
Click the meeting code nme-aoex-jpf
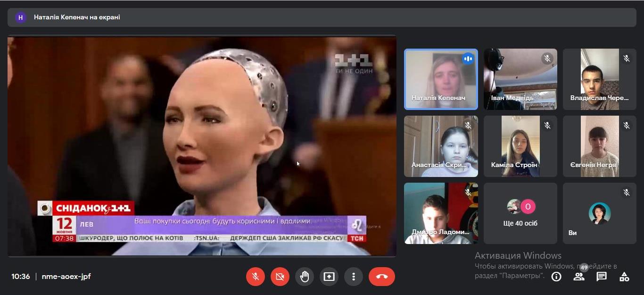point(66,277)
